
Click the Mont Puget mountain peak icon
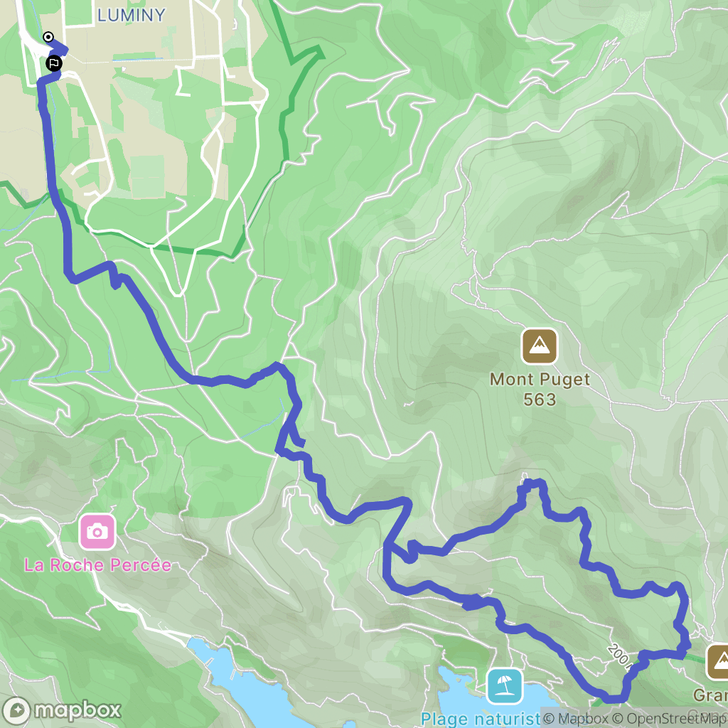coord(539,346)
